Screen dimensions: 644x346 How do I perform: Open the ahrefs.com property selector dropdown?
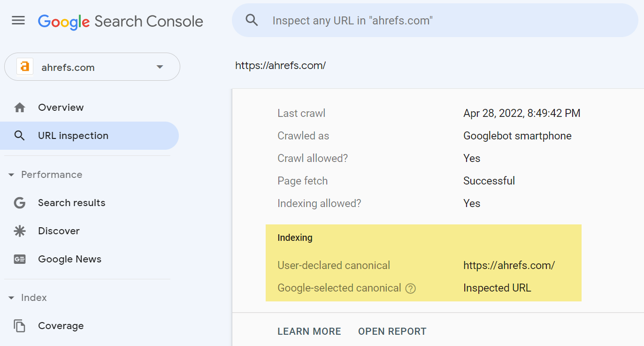coord(160,67)
